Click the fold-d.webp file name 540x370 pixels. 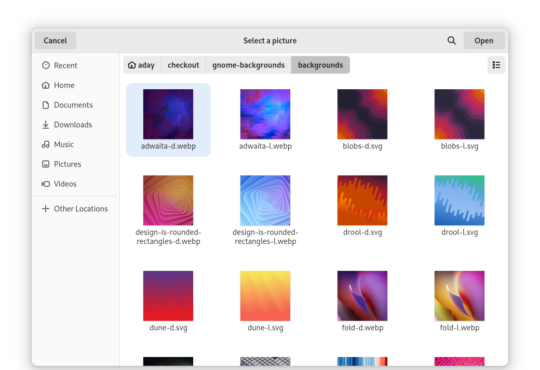coord(362,328)
